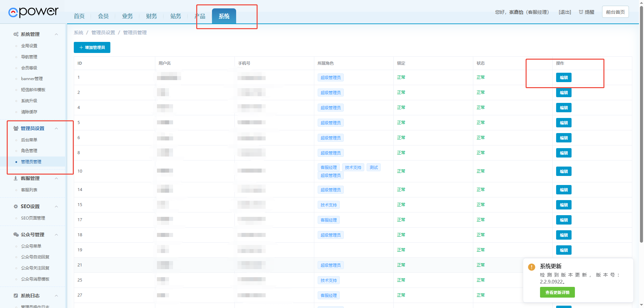Click the 客服管理 person icon
This screenshot has height=308, width=644.
pos(16,178)
